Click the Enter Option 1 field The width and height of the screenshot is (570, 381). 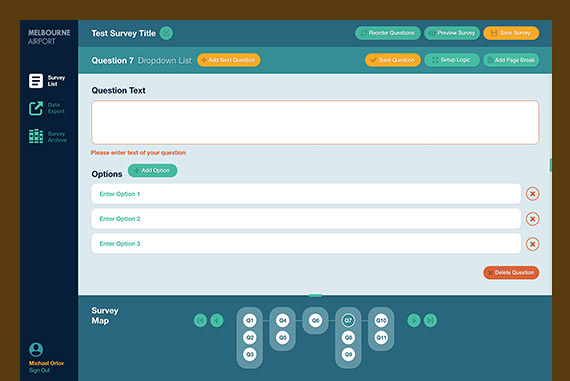click(x=306, y=194)
